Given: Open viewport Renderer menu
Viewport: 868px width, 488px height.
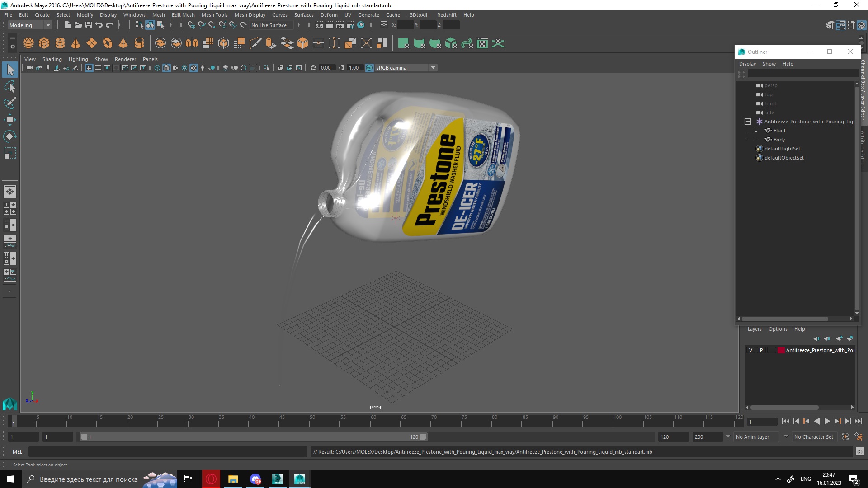Looking at the screenshot, I should tap(125, 59).
